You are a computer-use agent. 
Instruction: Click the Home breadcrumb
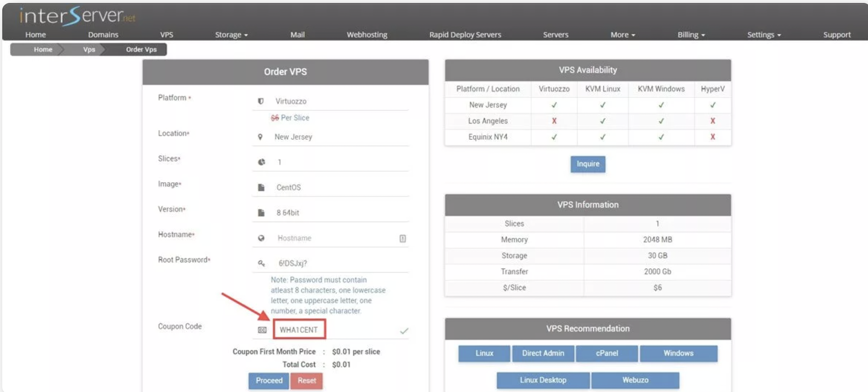click(43, 49)
